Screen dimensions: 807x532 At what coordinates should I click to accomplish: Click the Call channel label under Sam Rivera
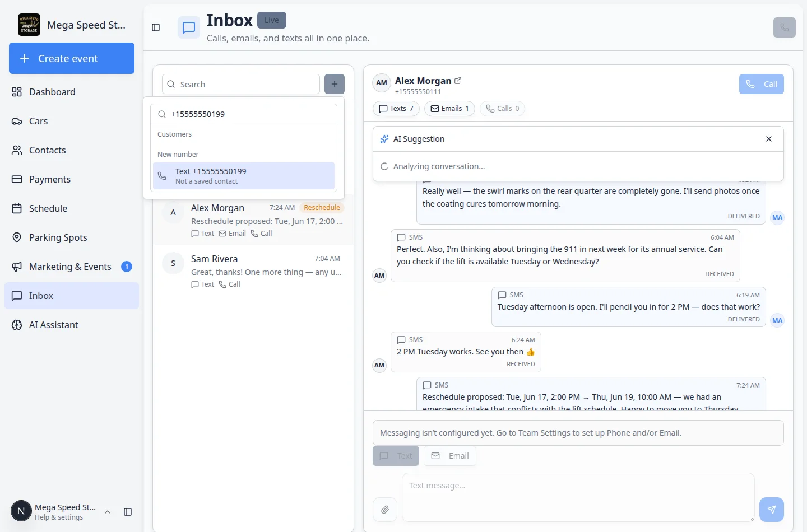tap(229, 284)
